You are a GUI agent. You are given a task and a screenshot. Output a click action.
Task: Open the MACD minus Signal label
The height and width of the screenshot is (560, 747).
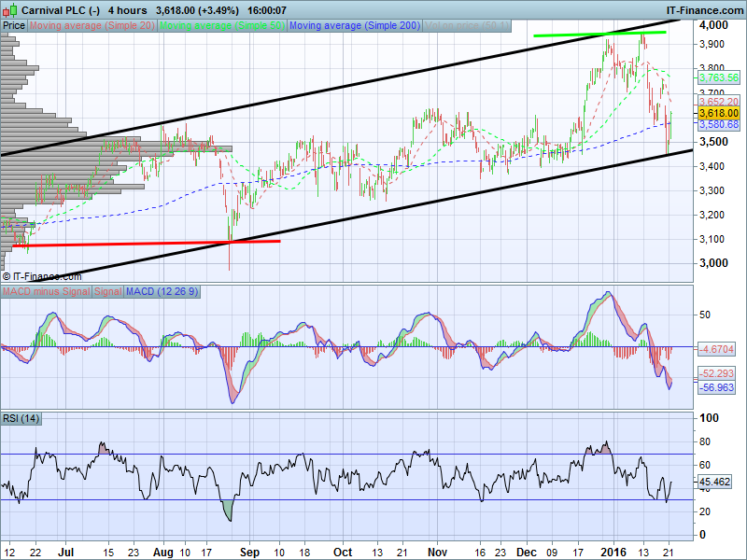coord(45,292)
